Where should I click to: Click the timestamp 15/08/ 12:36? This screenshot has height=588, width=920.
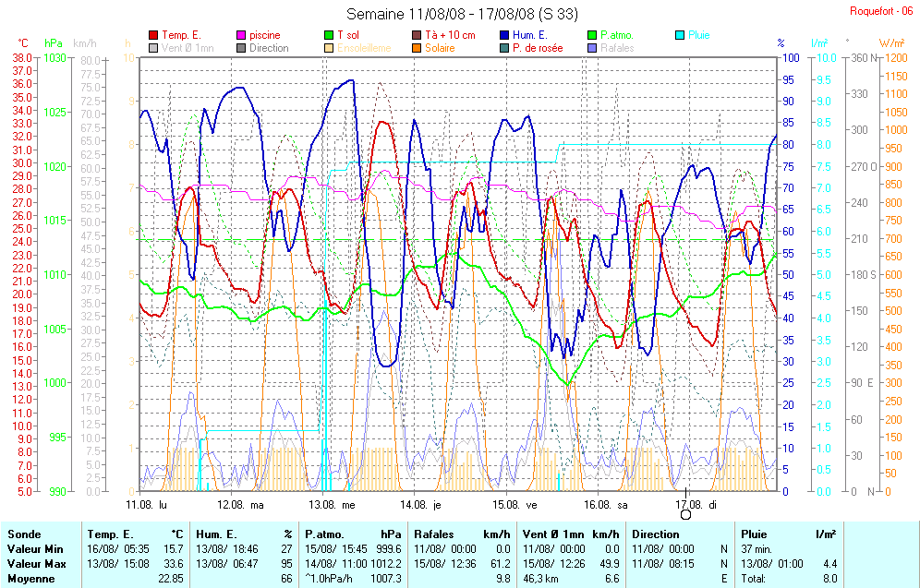(444, 564)
